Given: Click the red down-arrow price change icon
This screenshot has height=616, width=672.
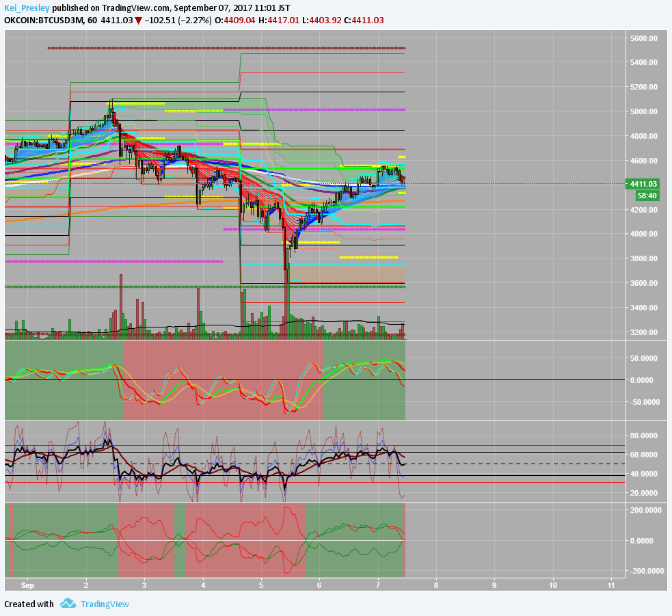Looking at the screenshot, I should (x=138, y=21).
